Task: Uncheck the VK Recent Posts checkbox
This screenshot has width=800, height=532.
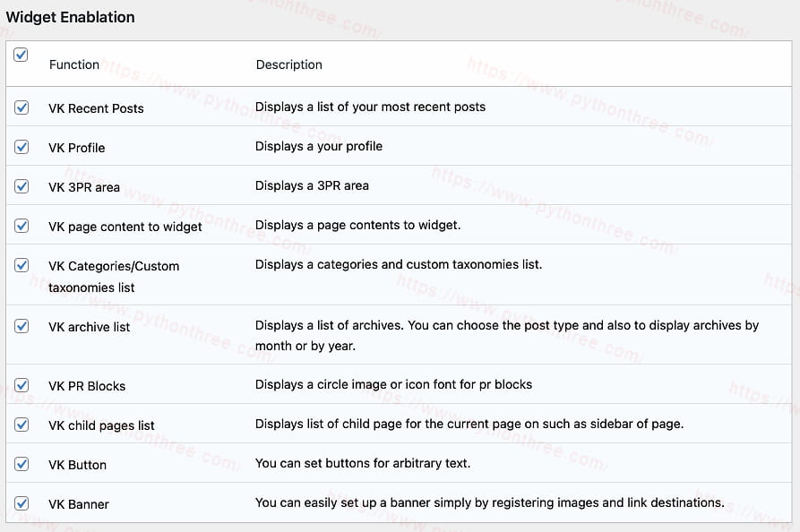Action: coord(22,107)
